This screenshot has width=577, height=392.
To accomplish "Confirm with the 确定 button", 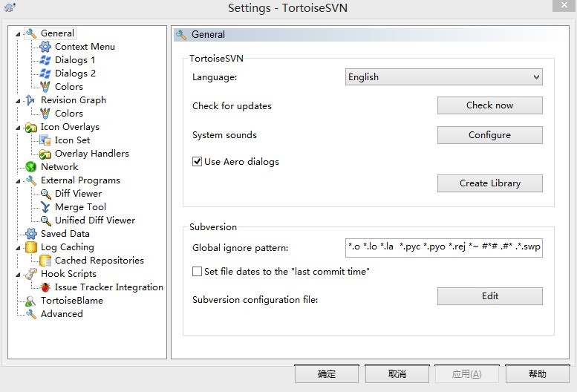I will [x=327, y=374].
